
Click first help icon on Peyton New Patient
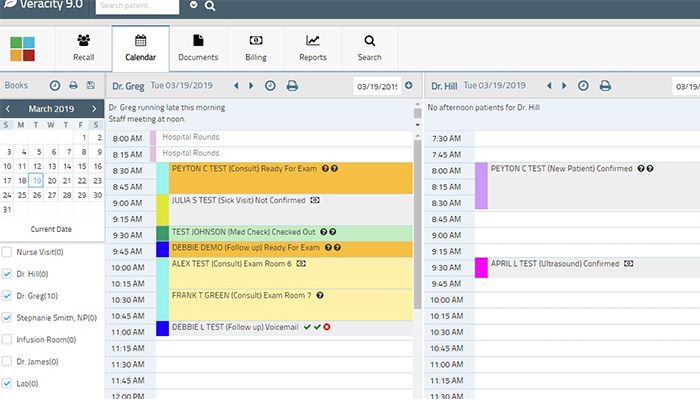click(x=641, y=168)
